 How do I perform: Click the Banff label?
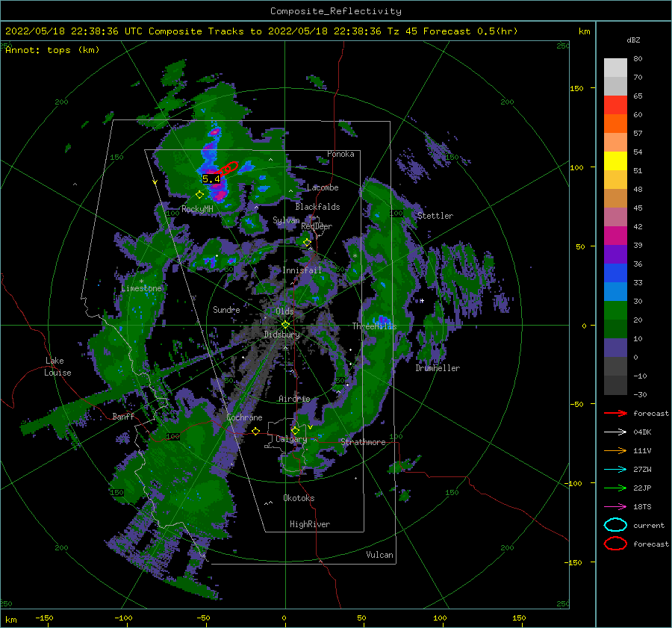pyautogui.click(x=123, y=416)
